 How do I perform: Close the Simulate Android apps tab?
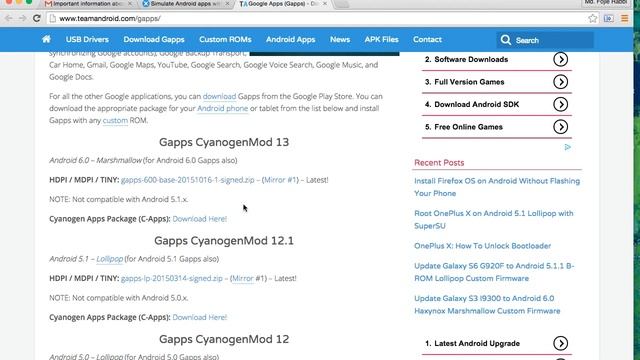[227, 4]
